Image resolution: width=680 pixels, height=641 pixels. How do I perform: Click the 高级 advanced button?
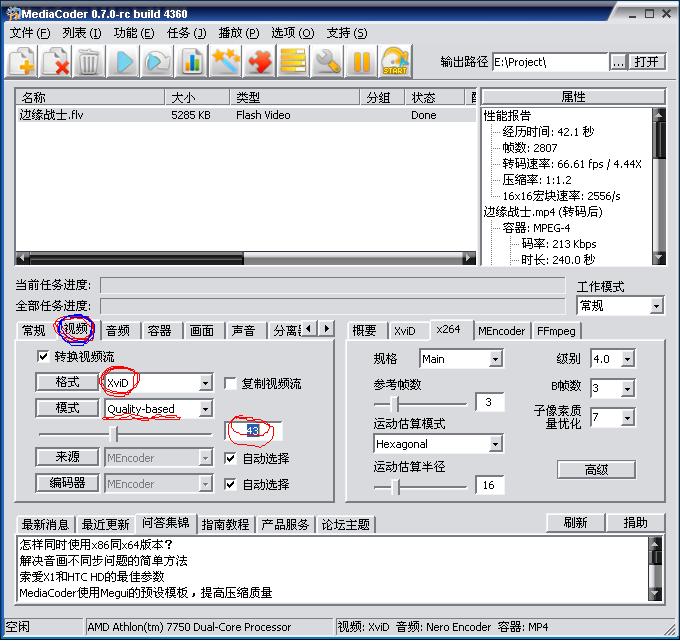click(597, 470)
